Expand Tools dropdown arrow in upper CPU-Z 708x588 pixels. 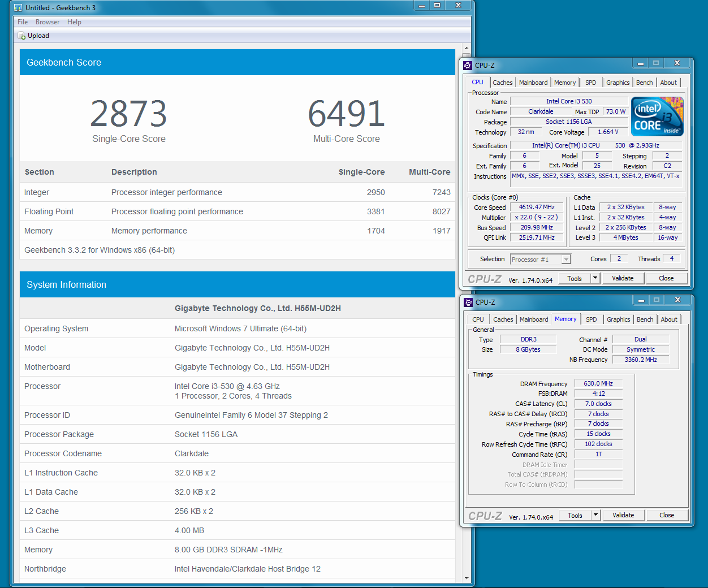click(595, 278)
